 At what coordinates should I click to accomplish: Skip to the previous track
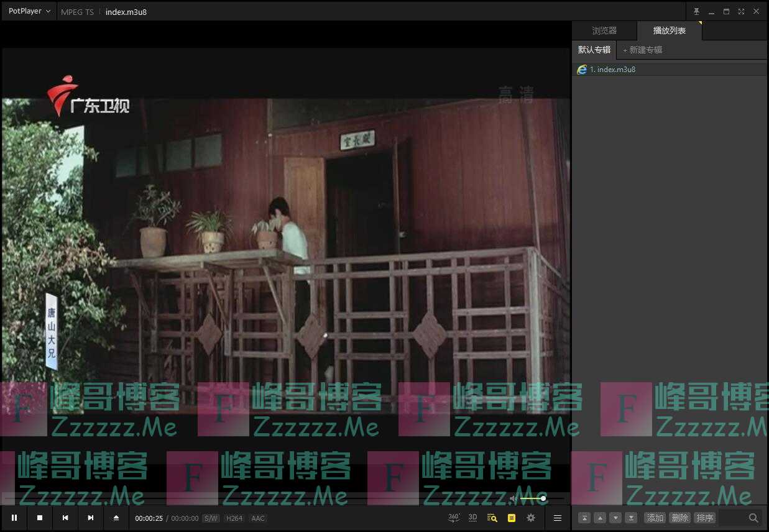point(65,518)
